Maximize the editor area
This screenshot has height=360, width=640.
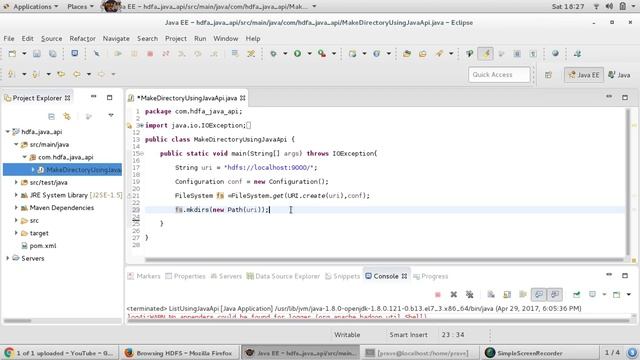[x=625, y=98]
